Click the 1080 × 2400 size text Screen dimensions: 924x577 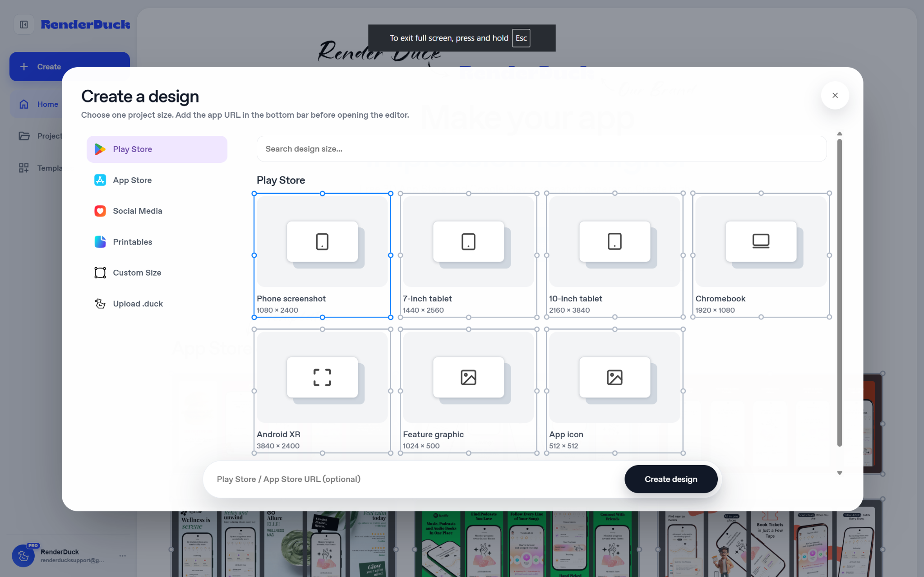point(277,310)
